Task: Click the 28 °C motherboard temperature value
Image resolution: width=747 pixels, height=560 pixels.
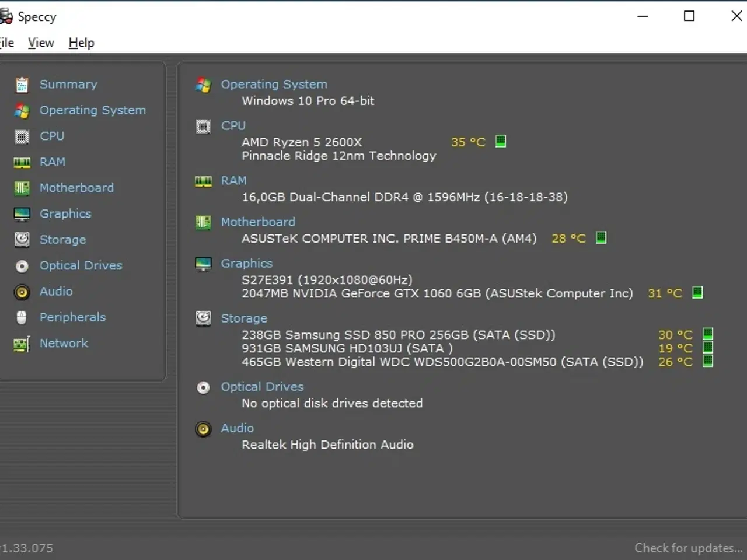Action: (x=568, y=238)
